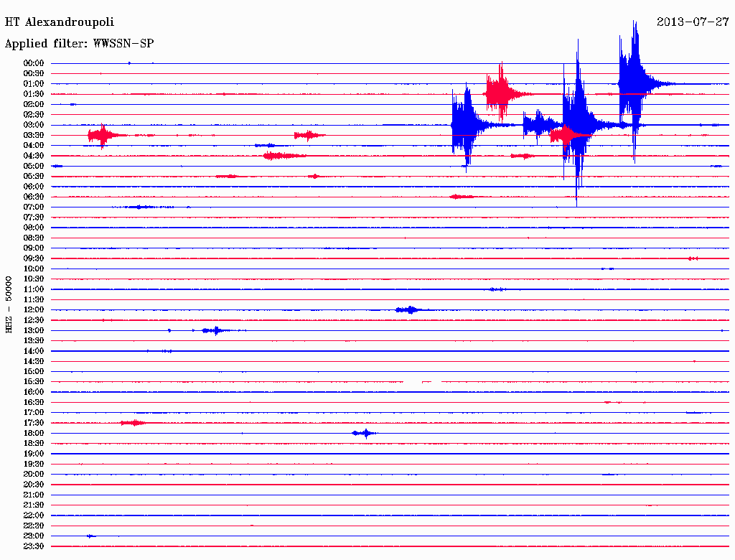Click the 00:00 time label
The image size is (735, 560).
(34, 63)
